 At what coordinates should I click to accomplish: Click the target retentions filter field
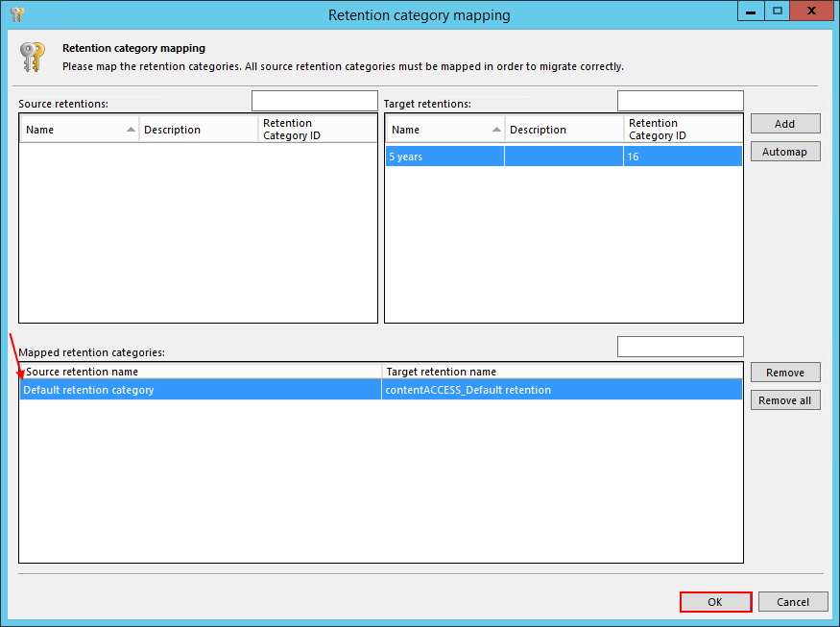[680, 101]
